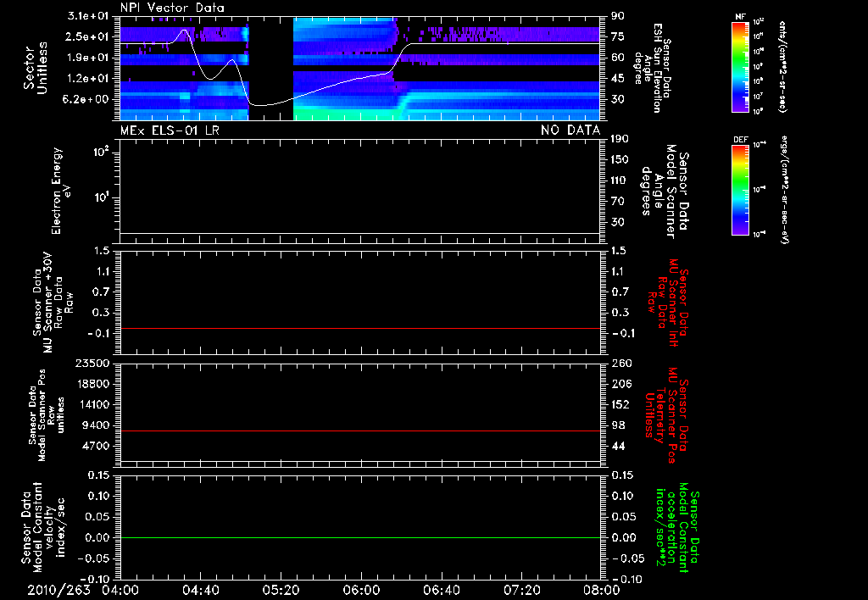Click the "ergs/(cm**2-sr-sec-eV)" color bar unit label
This screenshot has width=868, height=600.
(x=782, y=189)
